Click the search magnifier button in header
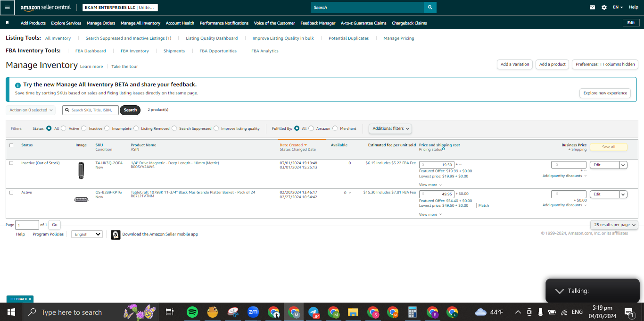The height and width of the screenshot is (321, 644). [x=430, y=8]
